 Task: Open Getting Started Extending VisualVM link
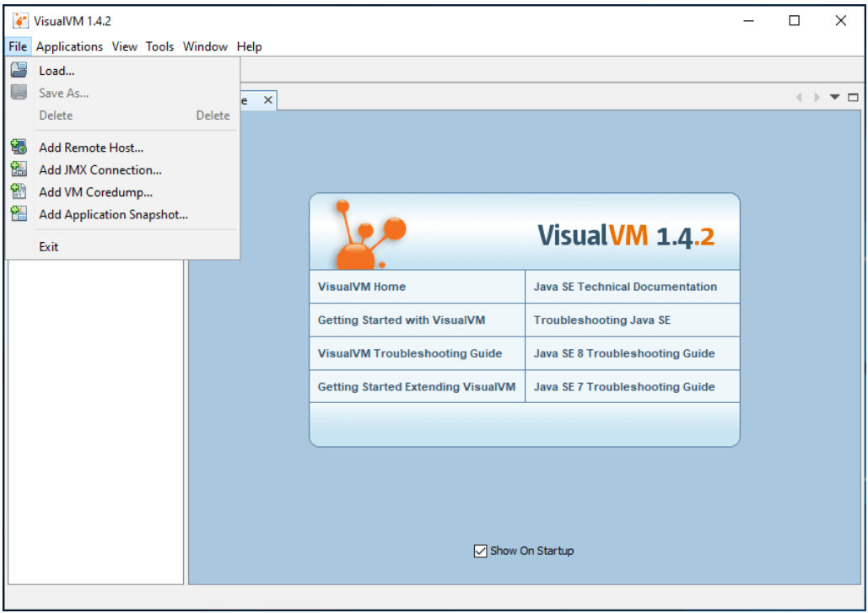coord(417,387)
